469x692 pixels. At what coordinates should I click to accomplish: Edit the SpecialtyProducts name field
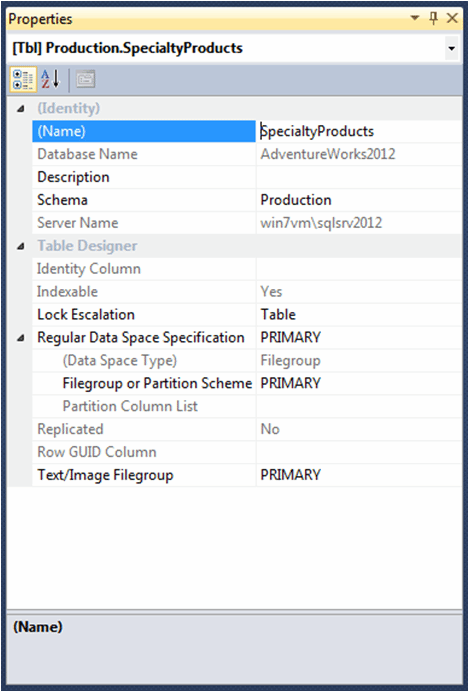[359, 131]
